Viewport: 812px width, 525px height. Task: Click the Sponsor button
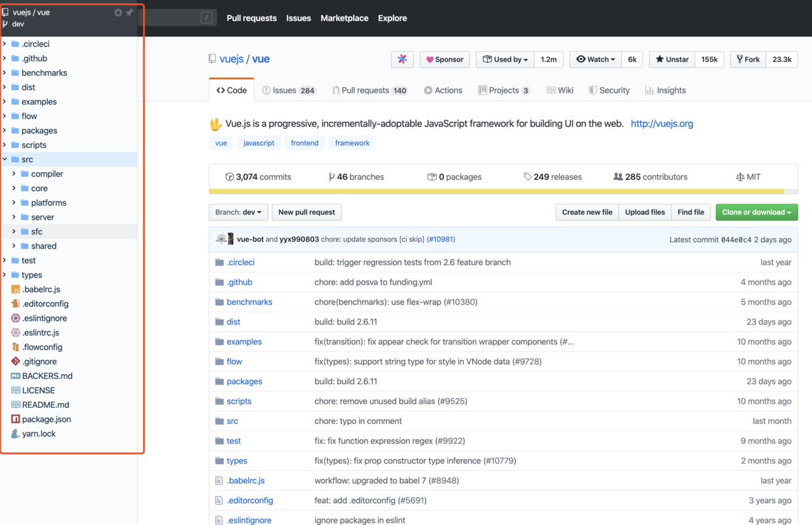tap(445, 59)
